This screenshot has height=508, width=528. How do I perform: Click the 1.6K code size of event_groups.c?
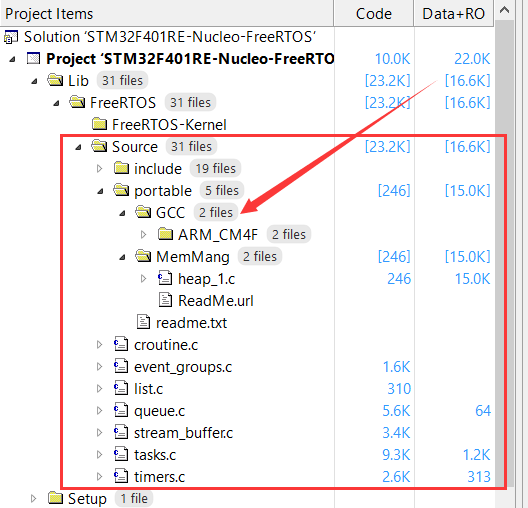(396, 367)
